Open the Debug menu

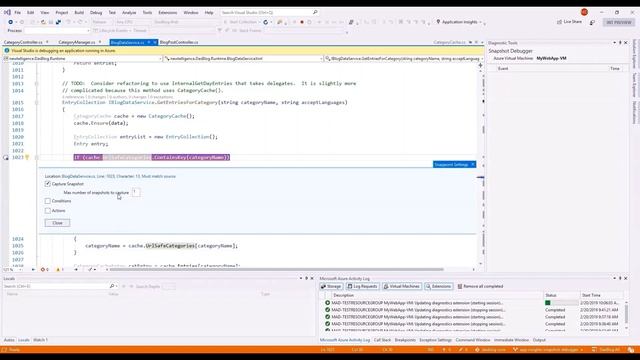[x=96, y=13]
